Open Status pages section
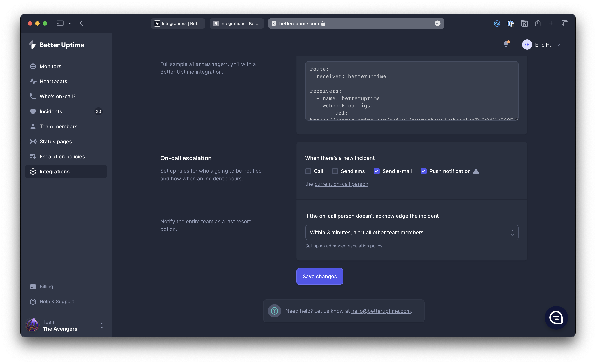596x364 pixels. coord(66,141)
